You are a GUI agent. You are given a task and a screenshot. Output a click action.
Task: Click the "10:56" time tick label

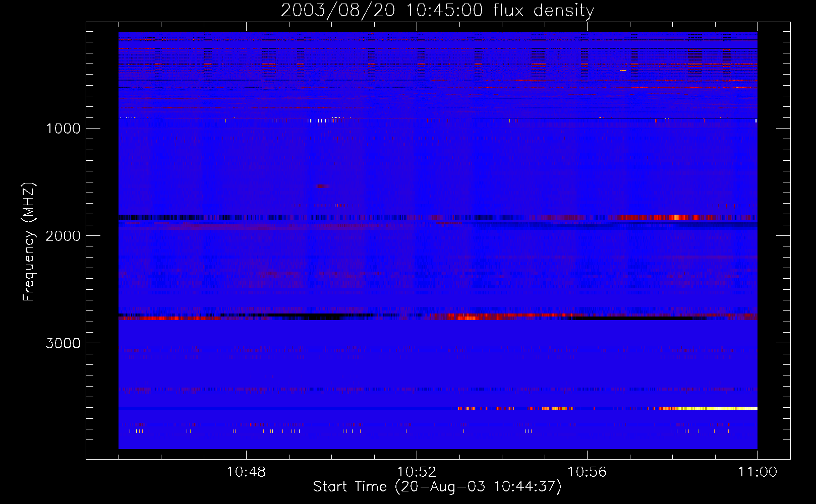(x=587, y=472)
